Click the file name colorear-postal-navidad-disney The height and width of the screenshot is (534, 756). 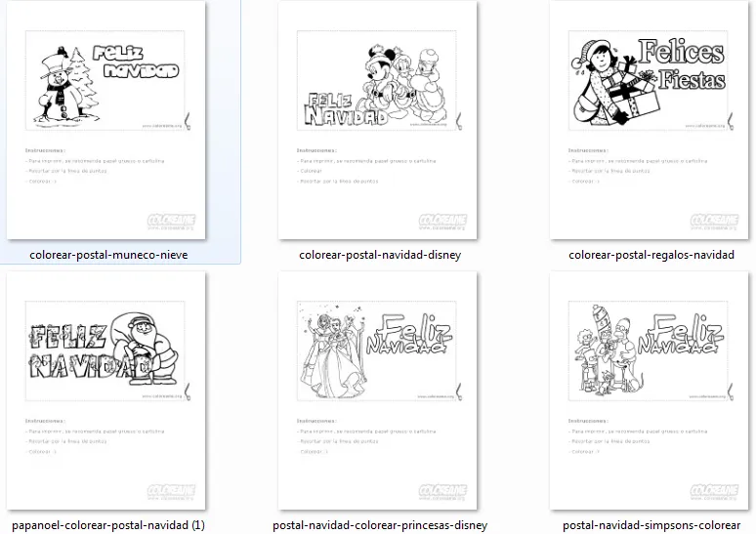(x=380, y=255)
